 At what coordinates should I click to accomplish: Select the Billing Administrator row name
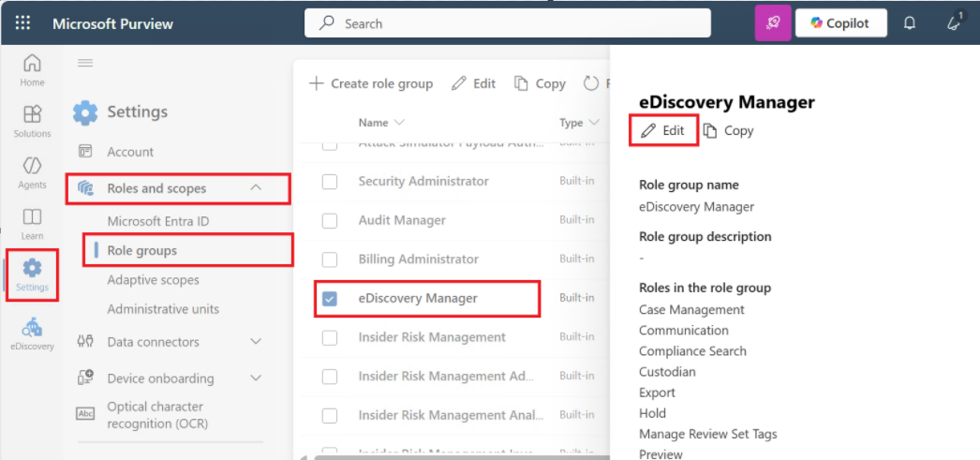(418, 259)
